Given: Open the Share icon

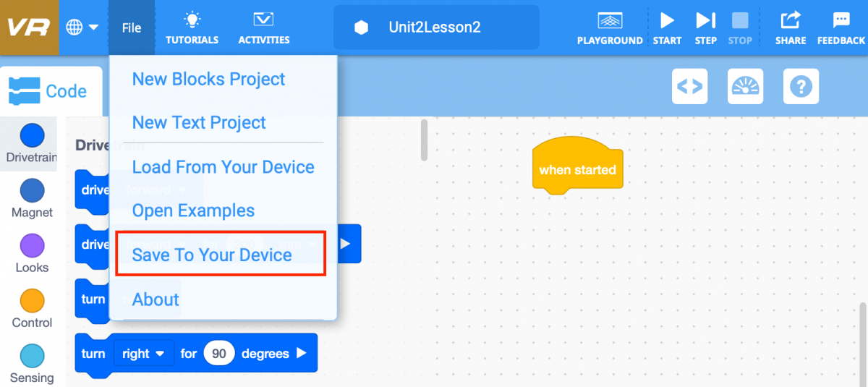Looking at the screenshot, I should pos(791,27).
